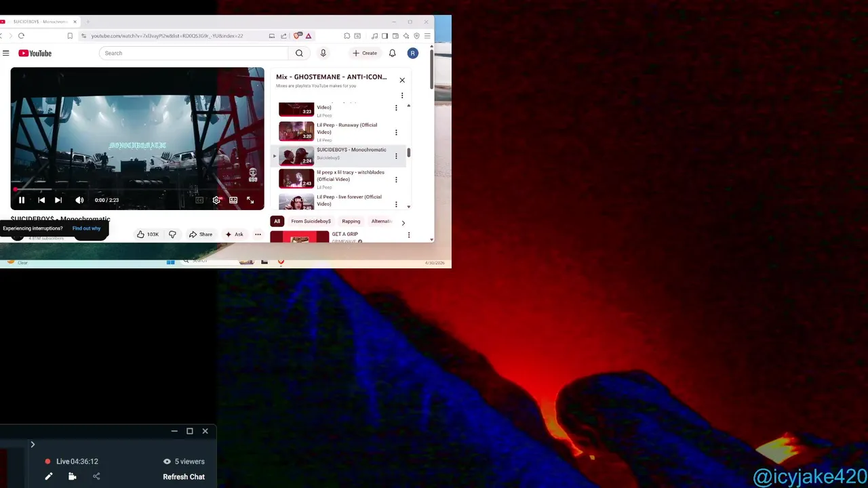Skip to the next video in player
The width and height of the screenshot is (868, 488).
58,200
